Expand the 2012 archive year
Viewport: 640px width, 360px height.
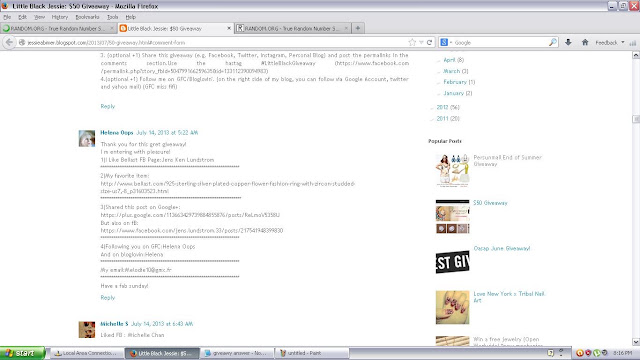[442, 107]
